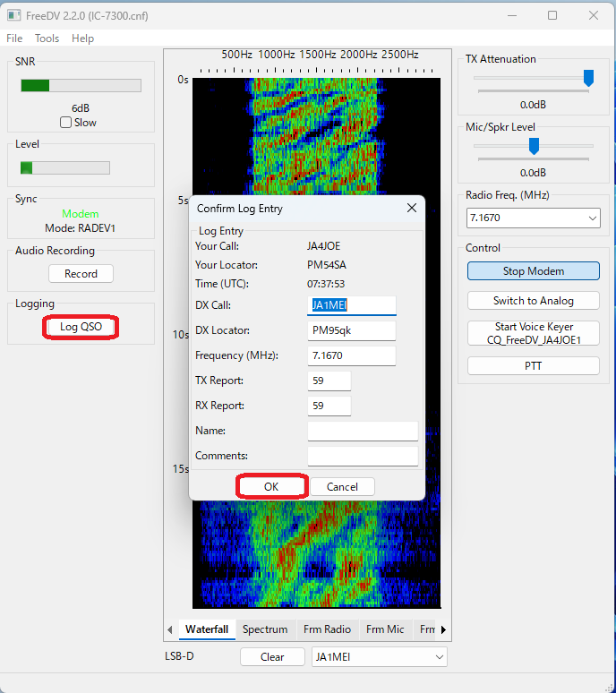Viewport: 616px width, 693px height.
Task: Open the Tools menu
Action: pyautogui.click(x=47, y=38)
